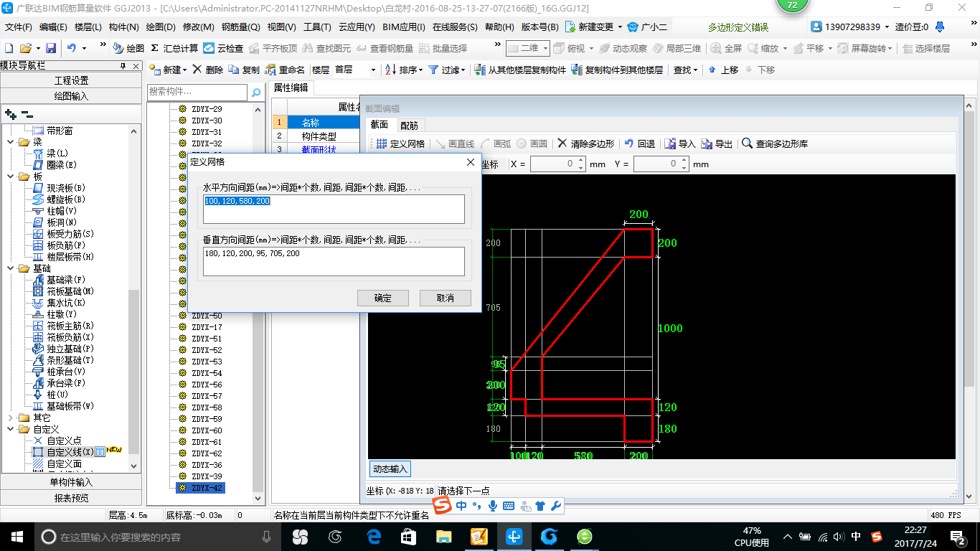Switch to the 截面 tab
Image resolution: width=980 pixels, height=551 pixels.
pos(379,125)
